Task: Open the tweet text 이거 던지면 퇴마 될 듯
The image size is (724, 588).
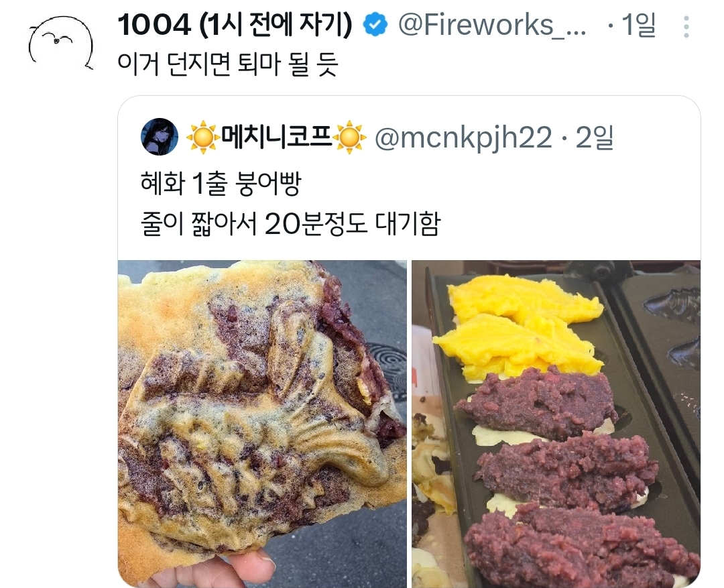Action: click(x=228, y=64)
